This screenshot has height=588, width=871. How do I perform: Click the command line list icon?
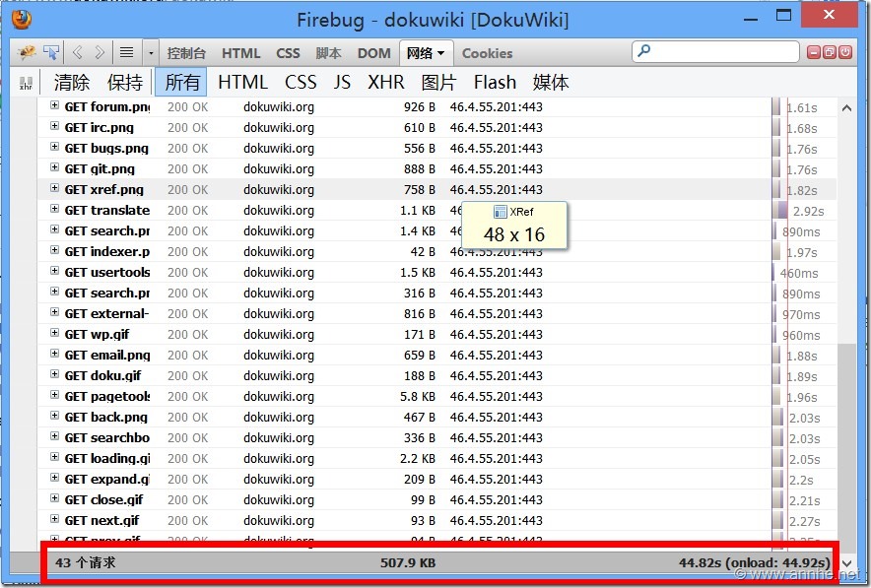(x=127, y=52)
